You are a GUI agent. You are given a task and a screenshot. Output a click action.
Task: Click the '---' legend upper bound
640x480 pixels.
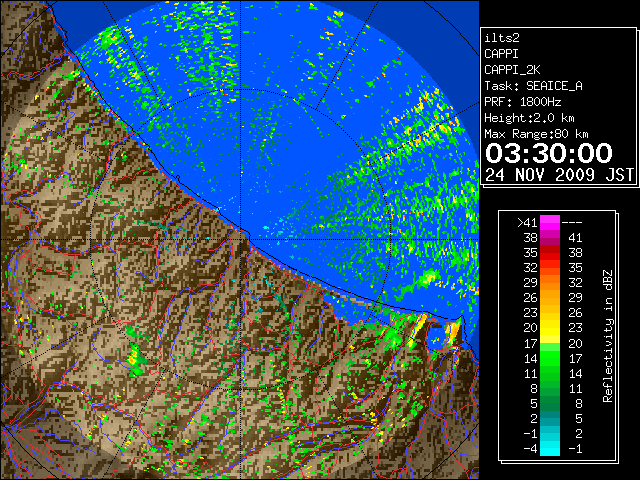click(x=572, y=223)
